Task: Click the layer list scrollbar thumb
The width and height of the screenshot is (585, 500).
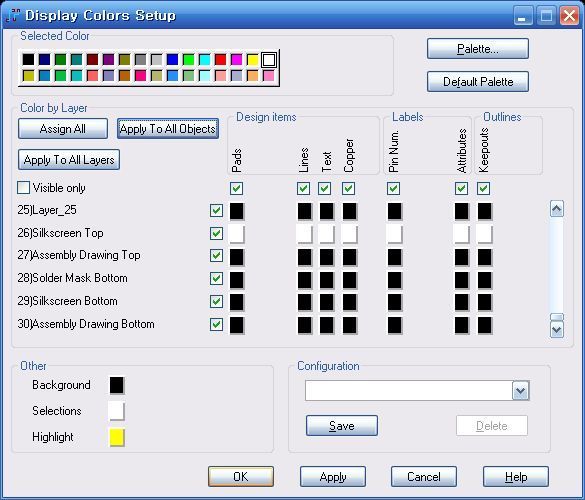Action: point(557,317)
